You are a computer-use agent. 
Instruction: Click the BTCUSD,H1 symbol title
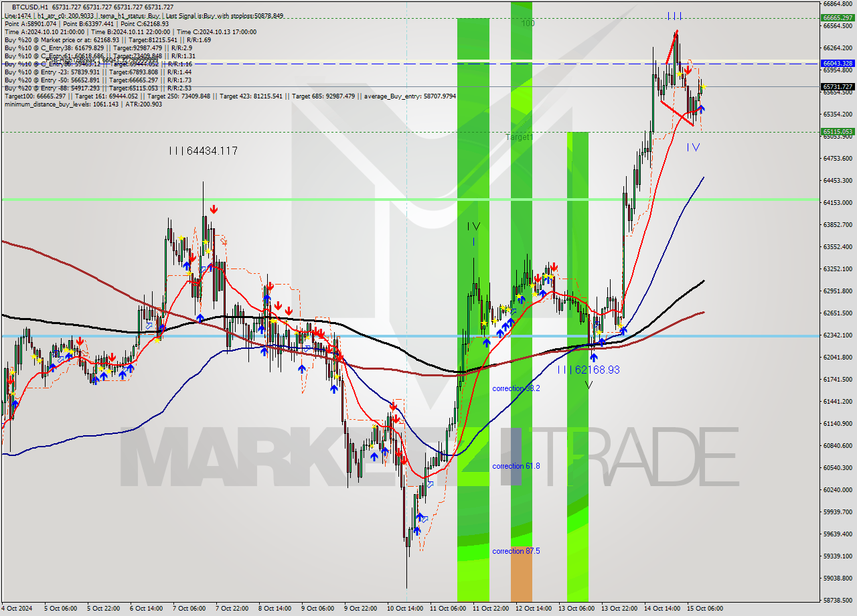pyautogui.click(x=29, y=7)
